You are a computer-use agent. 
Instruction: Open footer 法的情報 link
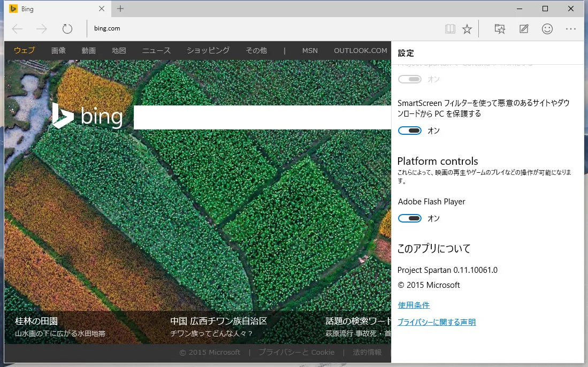(x=367, y=353)
